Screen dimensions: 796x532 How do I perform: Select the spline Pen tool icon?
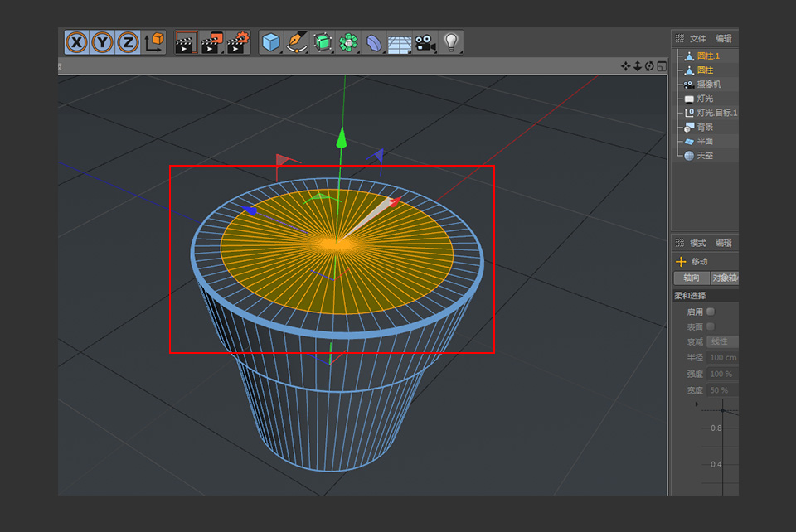(296, 41)
